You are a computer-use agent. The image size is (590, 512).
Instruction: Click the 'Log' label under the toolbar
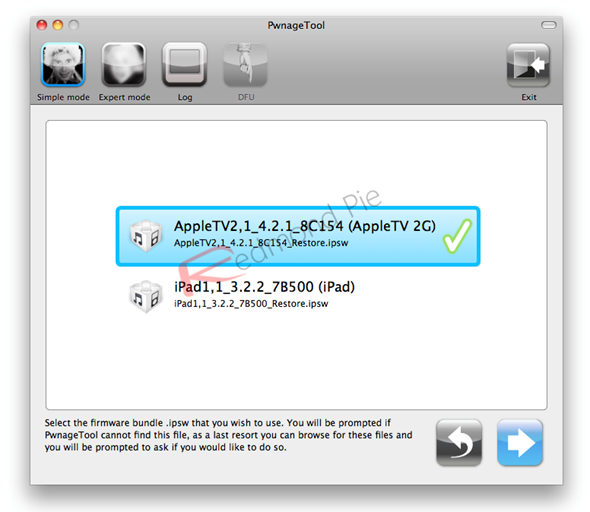[185, 97]
